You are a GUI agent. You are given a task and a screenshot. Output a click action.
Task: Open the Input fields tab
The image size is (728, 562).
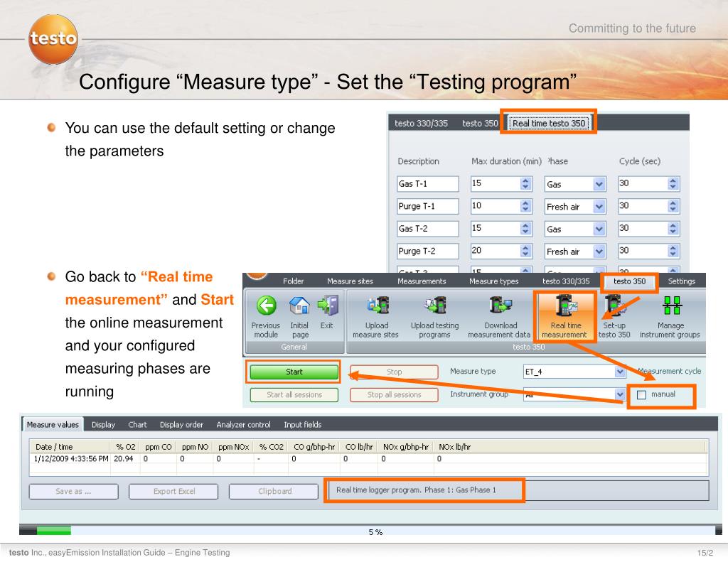click(x=303, y=425)
